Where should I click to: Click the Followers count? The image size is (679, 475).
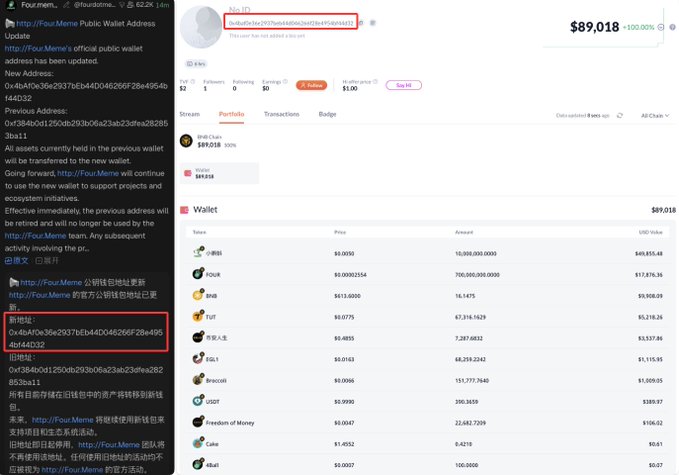205,88
